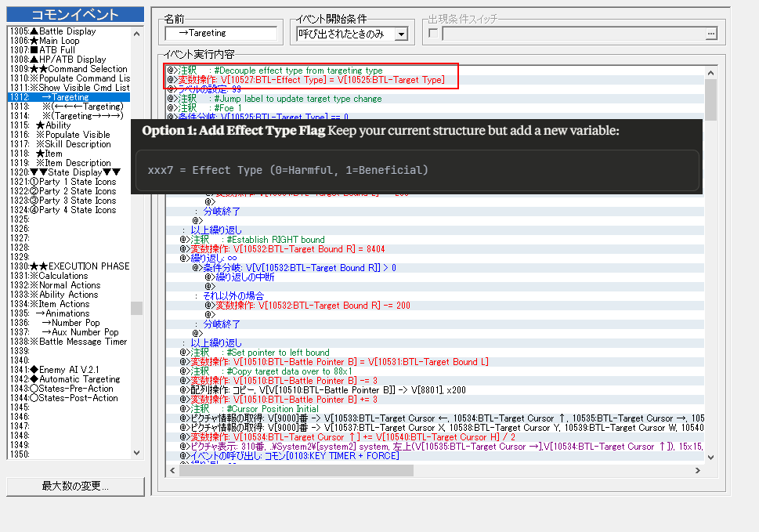Select common event 1337 →Aux Number Pop
Screen dimensions: 759x532
pyautogui.click(x=69, y=332)
